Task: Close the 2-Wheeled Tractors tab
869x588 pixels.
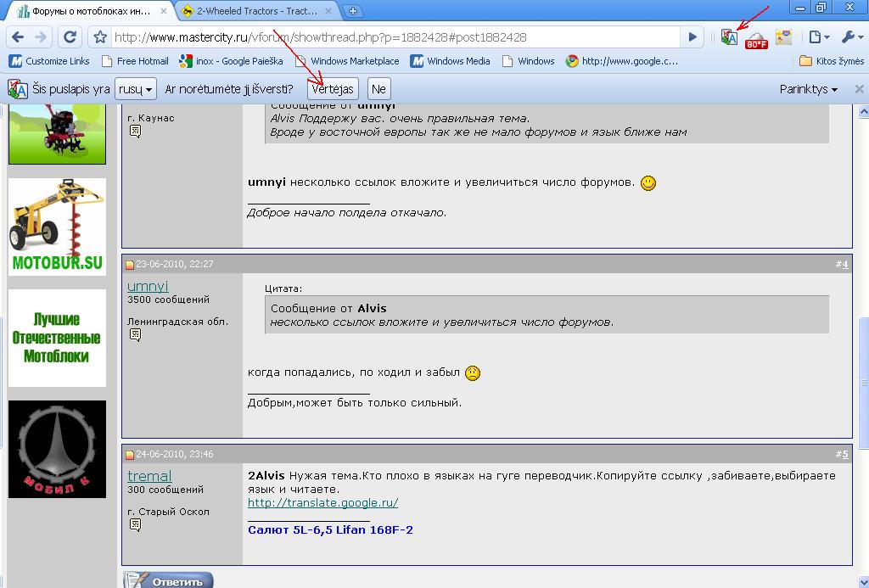Action: [x=328, y=10]
